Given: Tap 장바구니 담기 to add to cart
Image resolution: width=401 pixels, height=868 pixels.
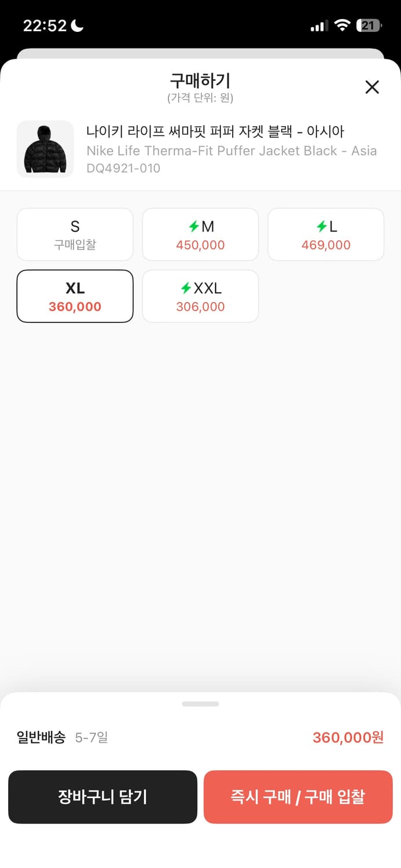Looking at the screenshot, I should tap(102, 797).
